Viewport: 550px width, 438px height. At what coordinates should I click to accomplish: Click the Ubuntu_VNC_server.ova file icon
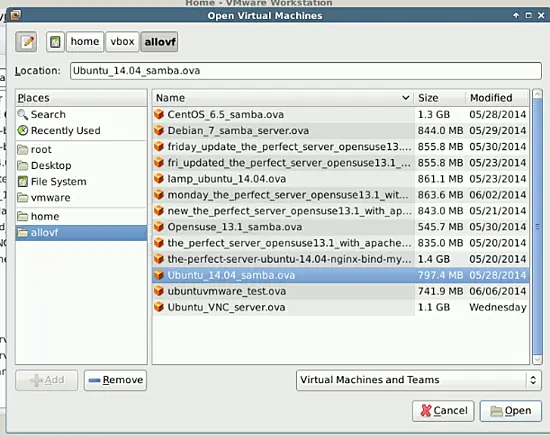(159, 307)
